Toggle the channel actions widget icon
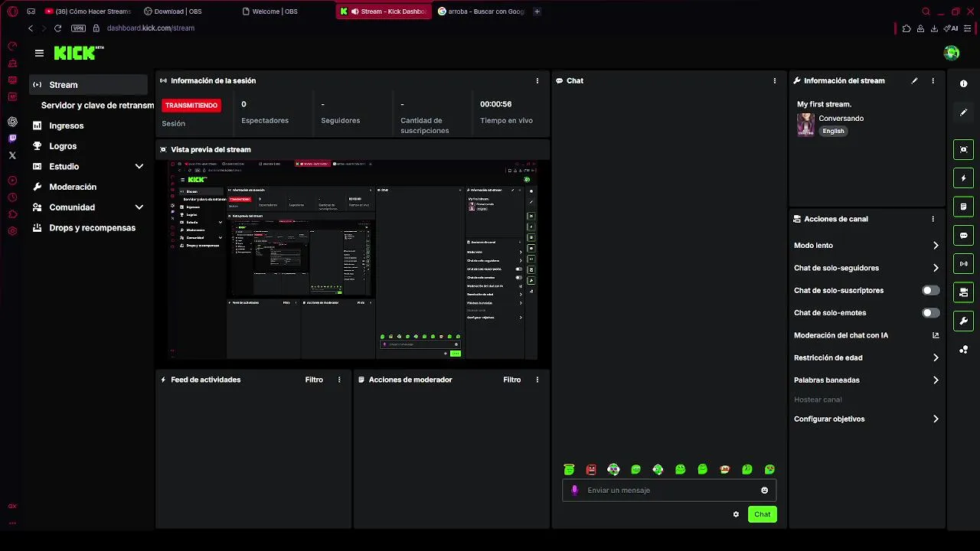Viewport: 980px width, 551px height. tap(964, 292)
